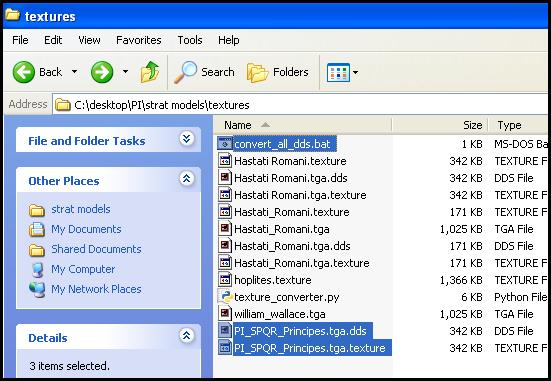Open the Help menu
551x381 pixels.
[228, 40]
